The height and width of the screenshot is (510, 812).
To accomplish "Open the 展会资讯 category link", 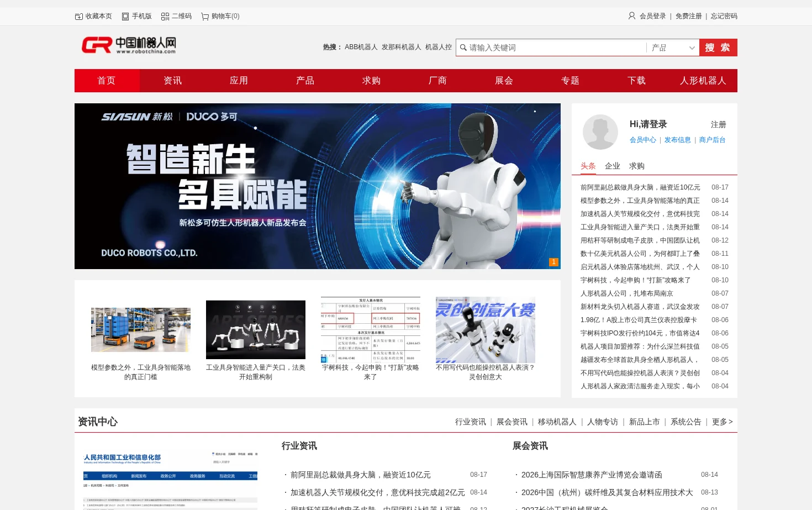I will [x=512, y=422].
